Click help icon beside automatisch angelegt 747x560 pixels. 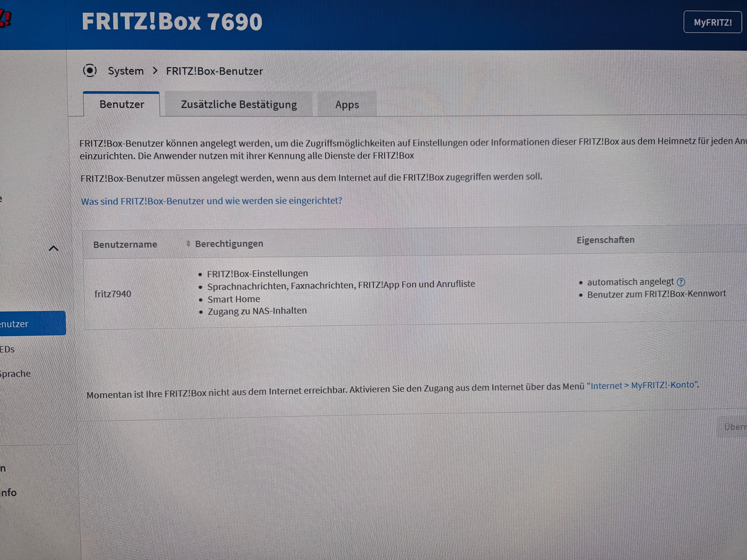[x=681, y=282]
